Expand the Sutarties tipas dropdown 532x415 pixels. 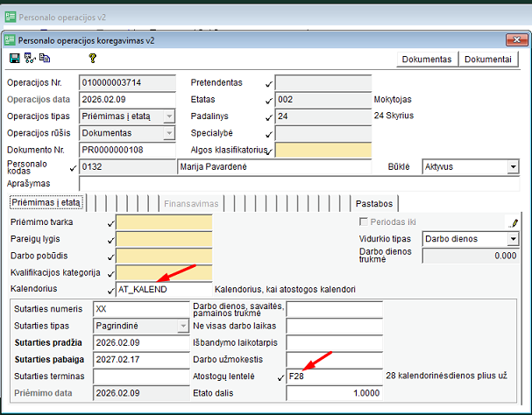[x=181, y=326]
